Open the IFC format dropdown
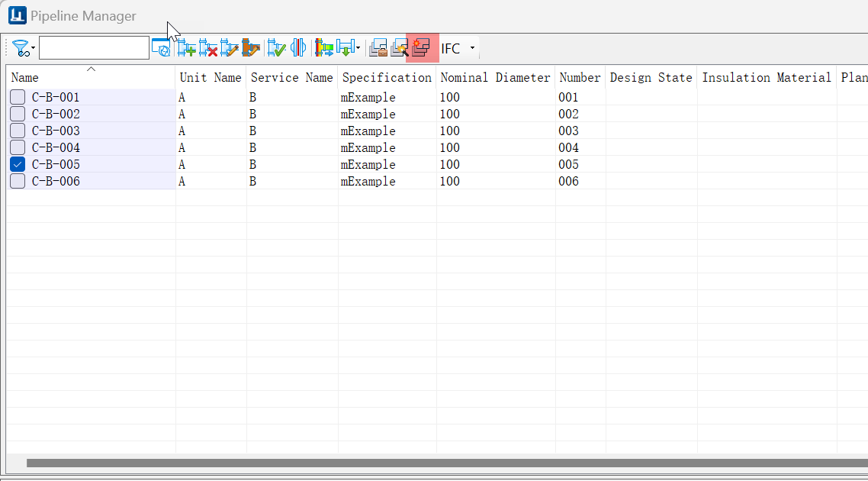The width and height of the screenshot is (868, 481). pyautogui.click(x=471, y=47)
